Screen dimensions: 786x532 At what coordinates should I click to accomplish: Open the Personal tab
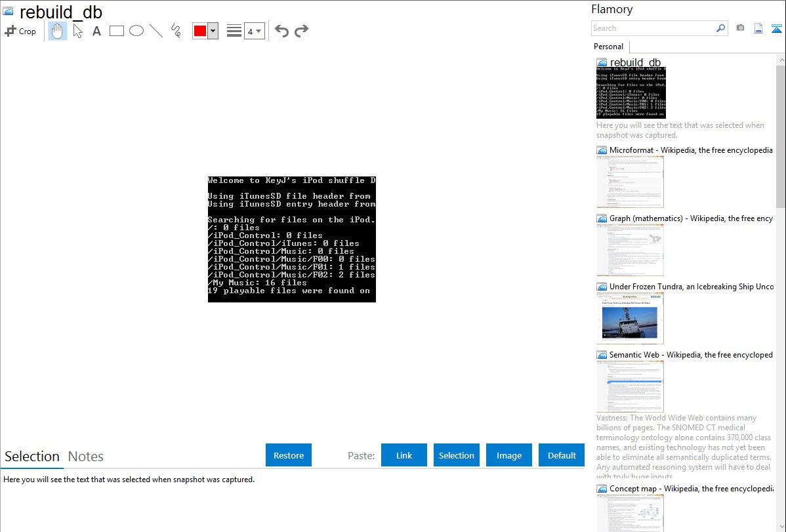point(609,47)
